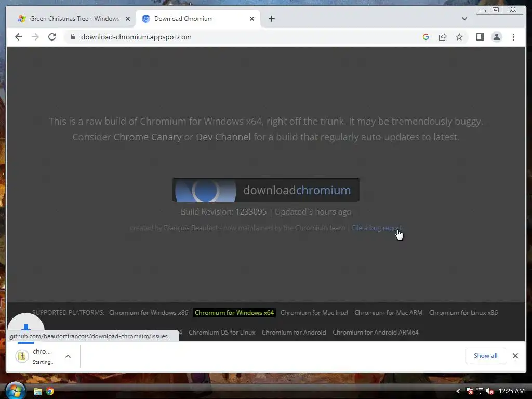Open the Windows Start menu
532x399 pixels.
(15, 391)
